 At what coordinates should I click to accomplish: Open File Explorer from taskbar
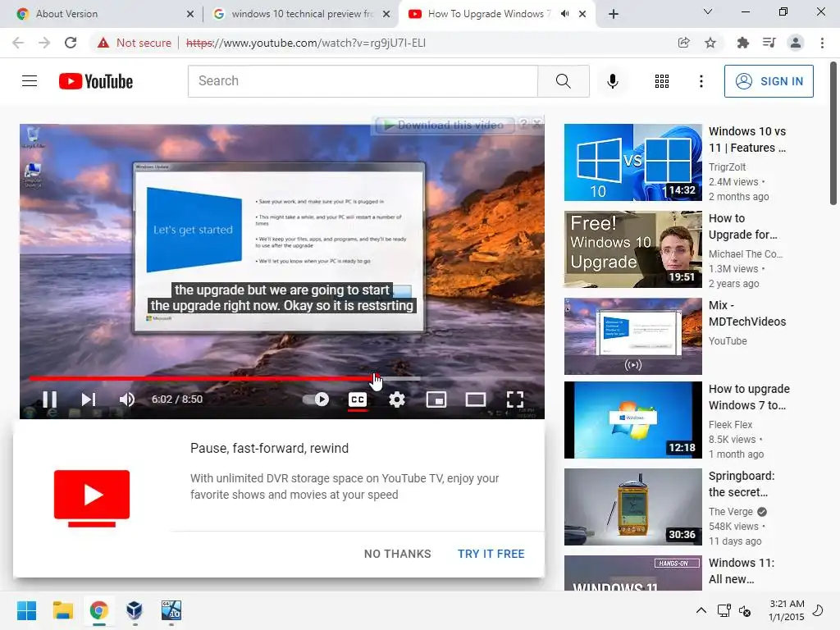click(x=62, y=610)
